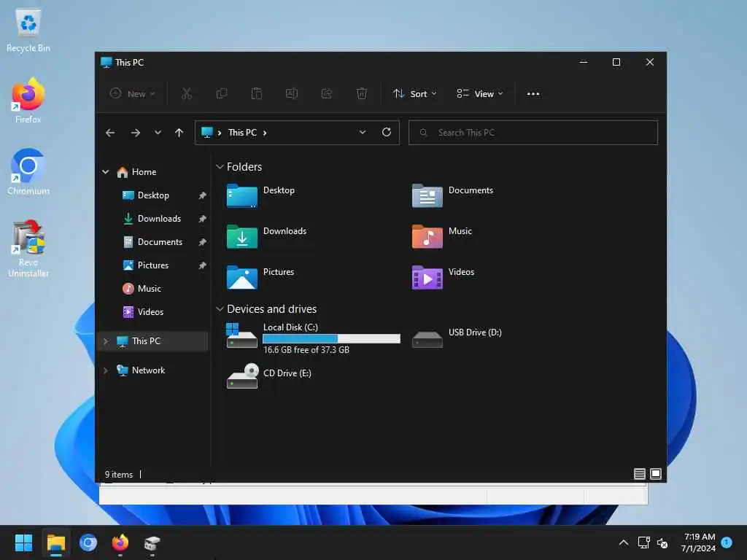This screenshot has height=560, width=747.
Task: Click the chevron after This PC in address bar
Action: click(265, 133)
